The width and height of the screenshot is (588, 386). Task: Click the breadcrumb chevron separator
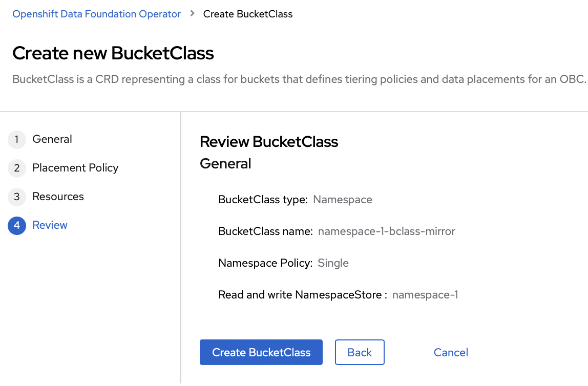tap(193, 13)
